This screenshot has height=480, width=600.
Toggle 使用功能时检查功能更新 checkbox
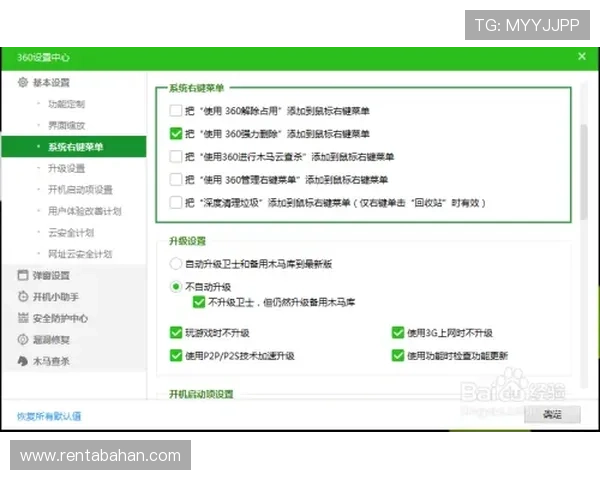(398, 356)
